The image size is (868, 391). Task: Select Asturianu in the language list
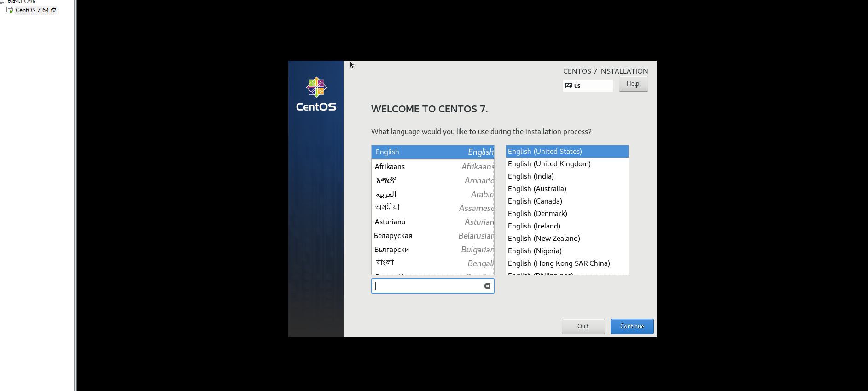(x=432, y=222)
